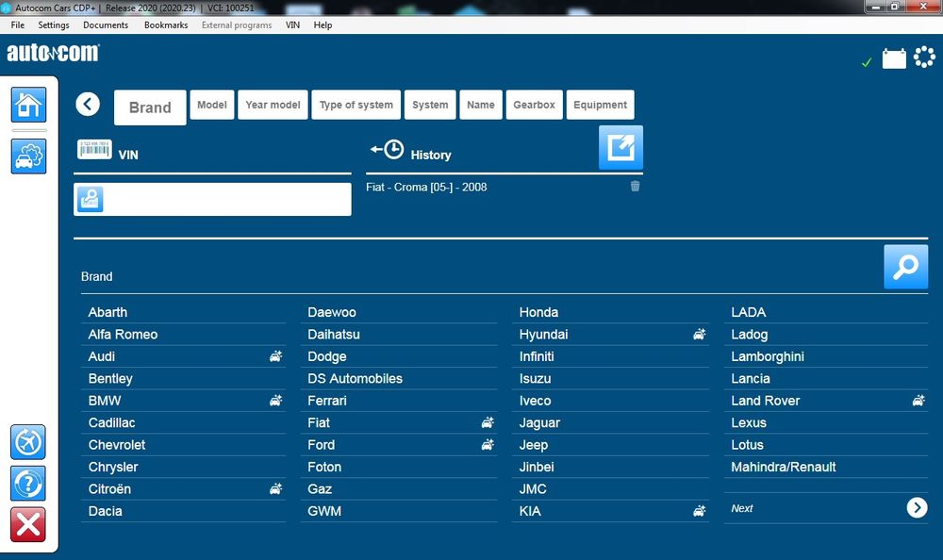Open the car diagnostics sidebar icon
The height and width of the screenshot is (560, 943).
(x=28, y=156)
